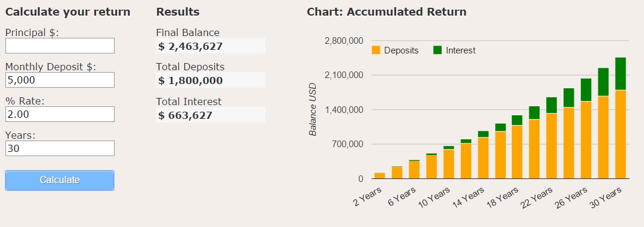This screenshot has width=644, height=227.
Task: Click the Principal $ input field
Action: tap(60, 46)
